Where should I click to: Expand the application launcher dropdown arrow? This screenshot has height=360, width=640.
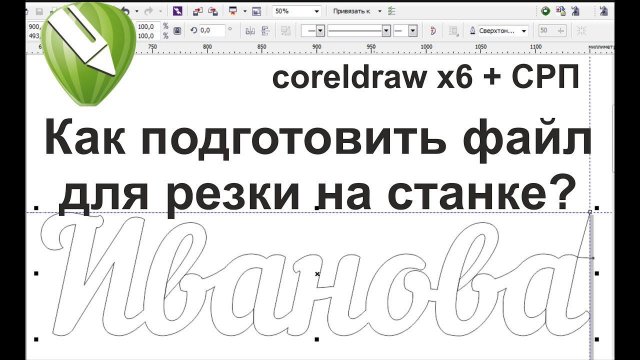(x=245, y=11)
